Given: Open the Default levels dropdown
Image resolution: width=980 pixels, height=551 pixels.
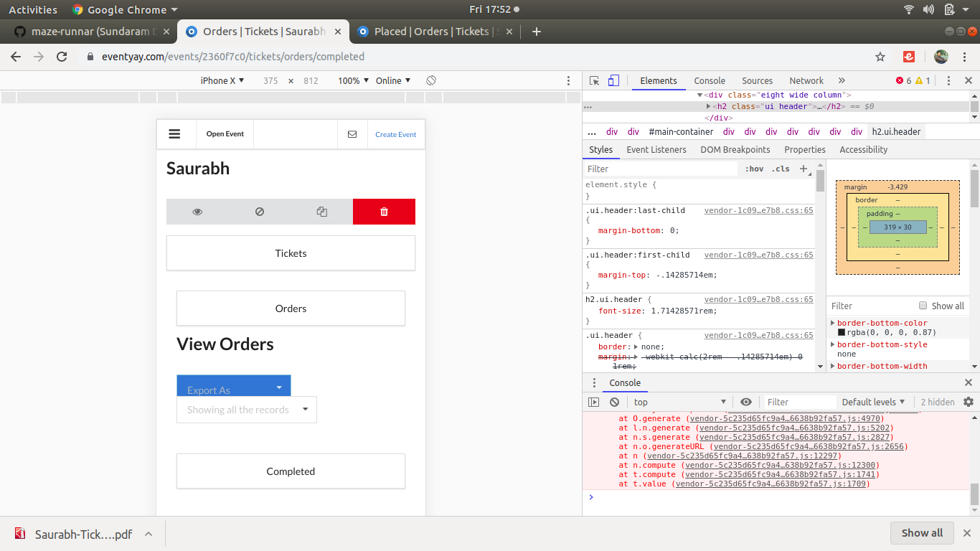Looking at the screenshot, I should click(874, 402).
